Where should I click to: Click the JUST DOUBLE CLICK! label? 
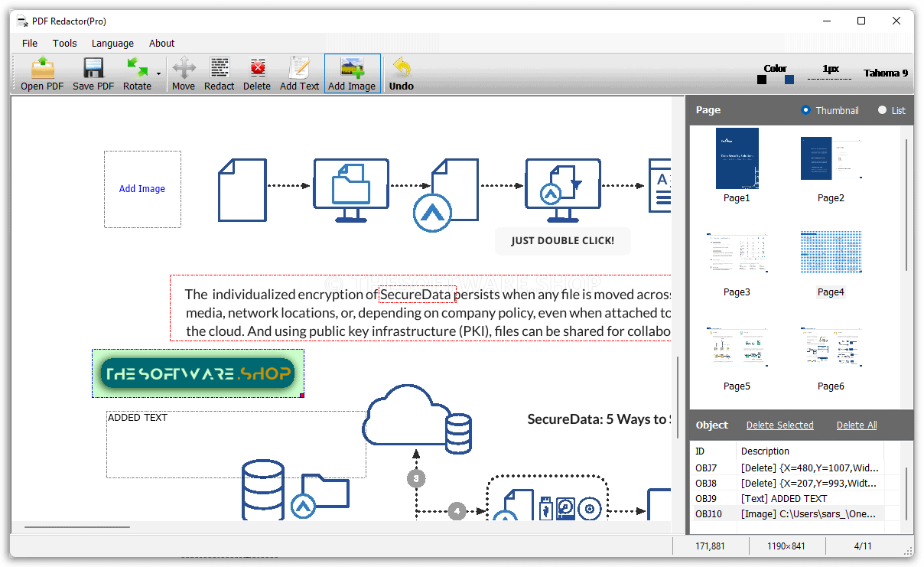(563, 240)
